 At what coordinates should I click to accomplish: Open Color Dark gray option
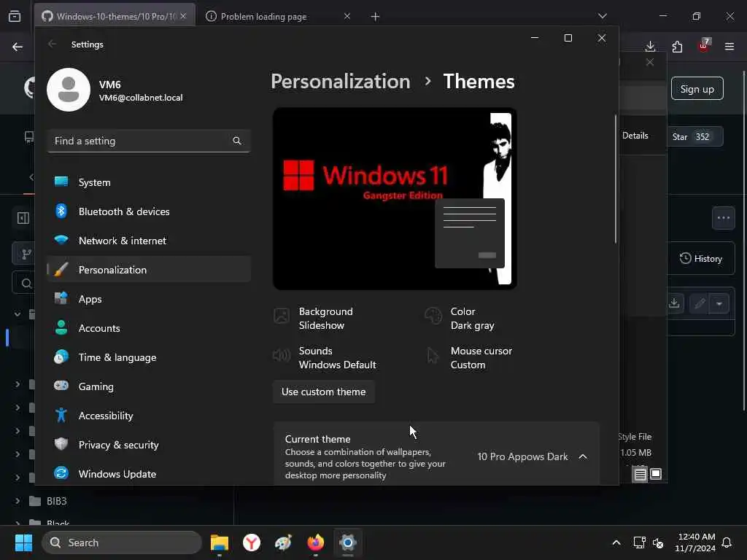point(460,318)
